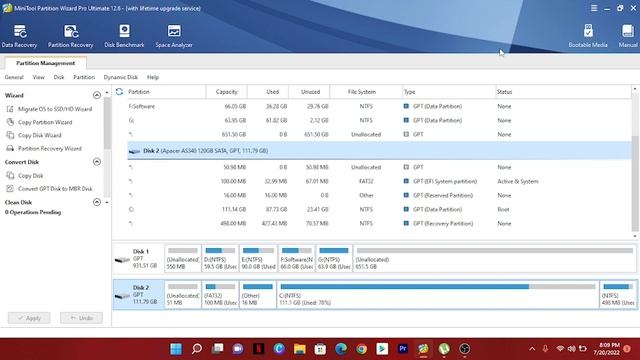Select Disk 2 header row in list
The height and width of the screenshot is (360, 640).
[x=379, y=151]
